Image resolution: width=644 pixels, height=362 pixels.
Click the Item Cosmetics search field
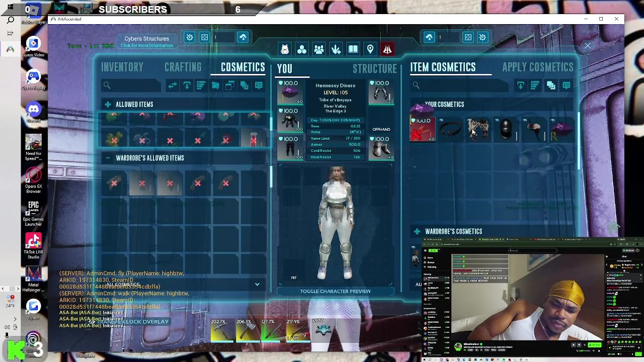coord(460,85)
